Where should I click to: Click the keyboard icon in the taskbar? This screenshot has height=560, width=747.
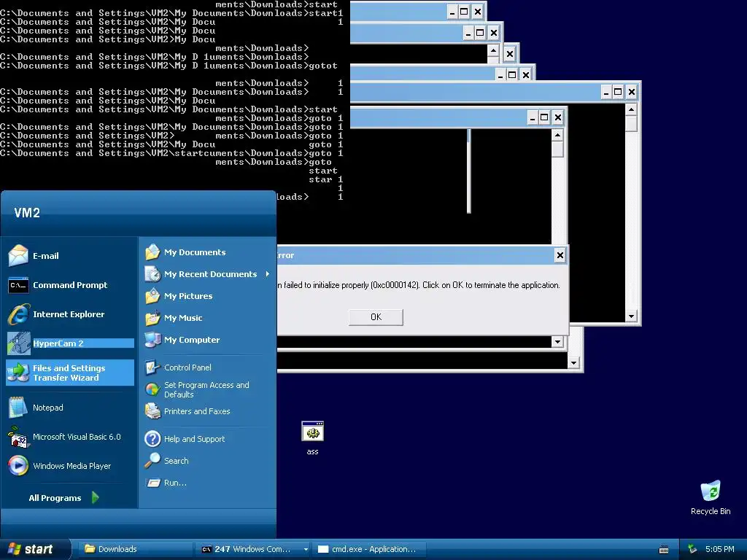(664, 550)
